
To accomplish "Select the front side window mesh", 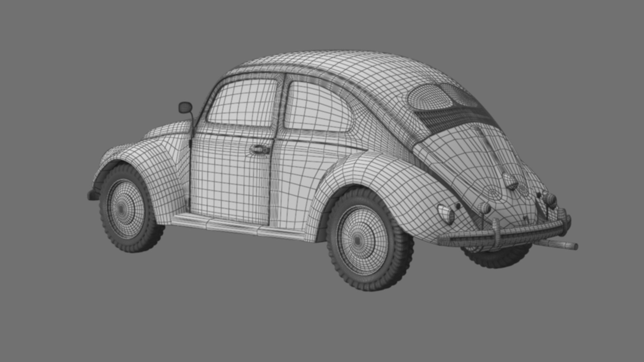I will pyautogui.click(x=242, y=103).
